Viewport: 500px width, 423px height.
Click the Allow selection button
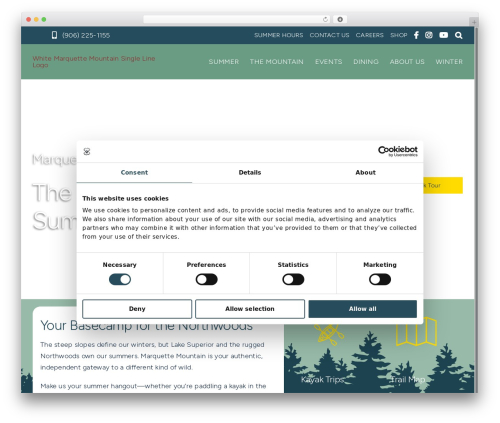coord(250,309)
